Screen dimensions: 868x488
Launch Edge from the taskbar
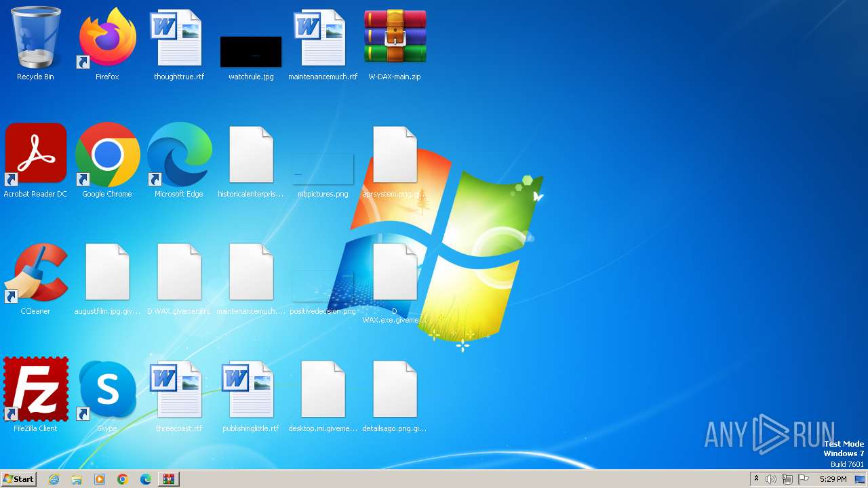[x=146, y=479]
